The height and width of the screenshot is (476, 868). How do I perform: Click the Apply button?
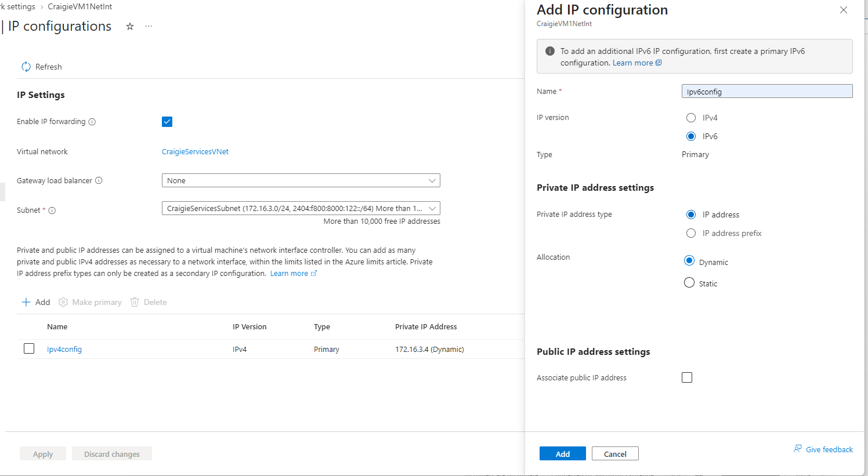click(x=43, y=453)
